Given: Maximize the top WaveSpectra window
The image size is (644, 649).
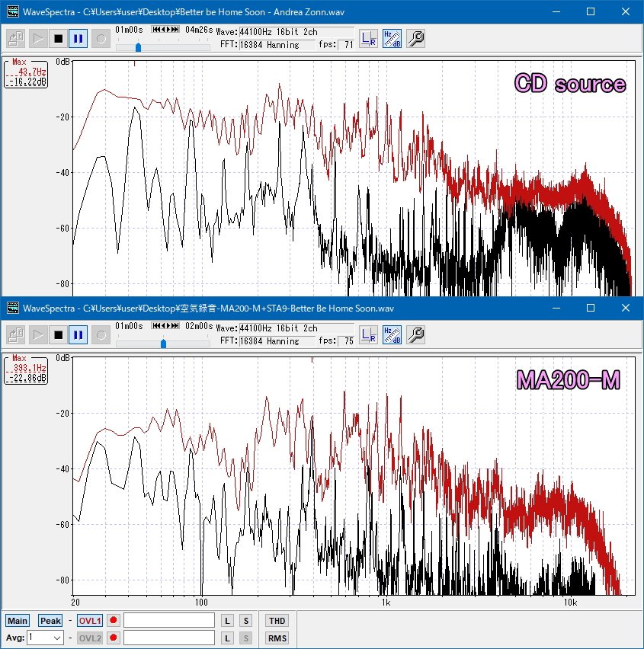Looking at the screenshot, I should (x=591, y=11).
